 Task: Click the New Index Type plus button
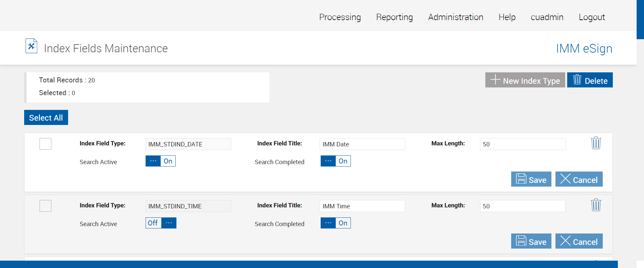(x=525, y=80)
